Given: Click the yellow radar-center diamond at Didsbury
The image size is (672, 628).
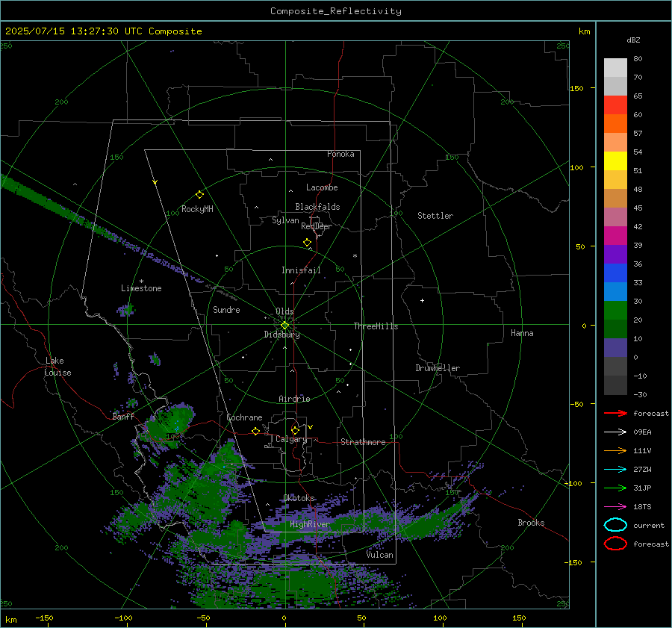Looking at the screenshot, I should click(284, 326).
